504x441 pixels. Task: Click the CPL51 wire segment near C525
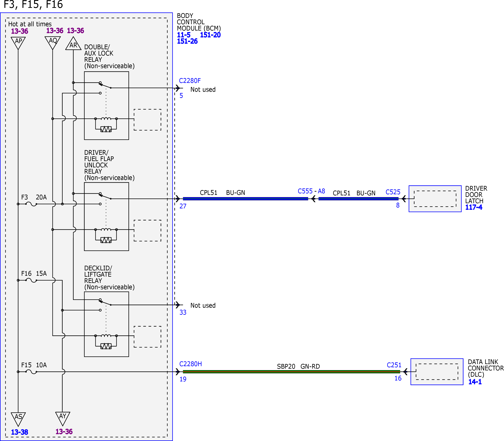coord(359,199)
